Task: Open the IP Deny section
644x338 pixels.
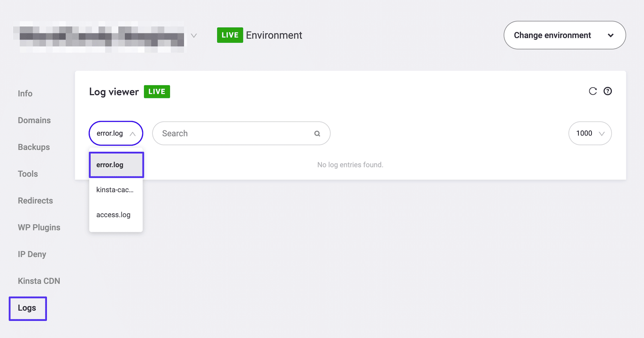Action: [x=32, y=254]
